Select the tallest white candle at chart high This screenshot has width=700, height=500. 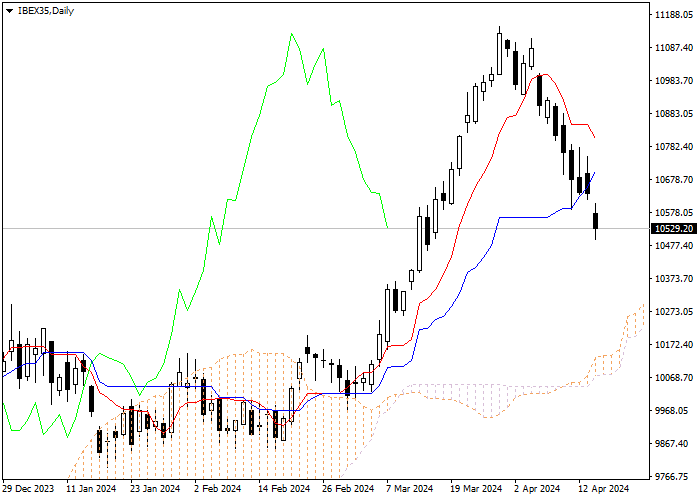[500, 54]
